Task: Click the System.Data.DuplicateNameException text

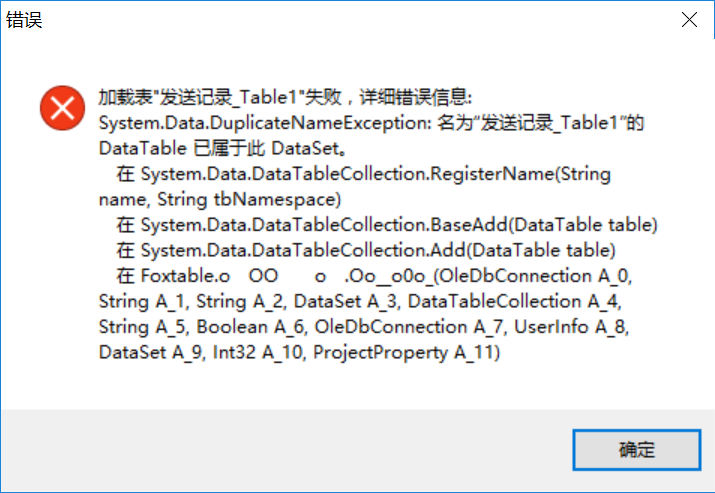Action: click(x=265, y=123)
